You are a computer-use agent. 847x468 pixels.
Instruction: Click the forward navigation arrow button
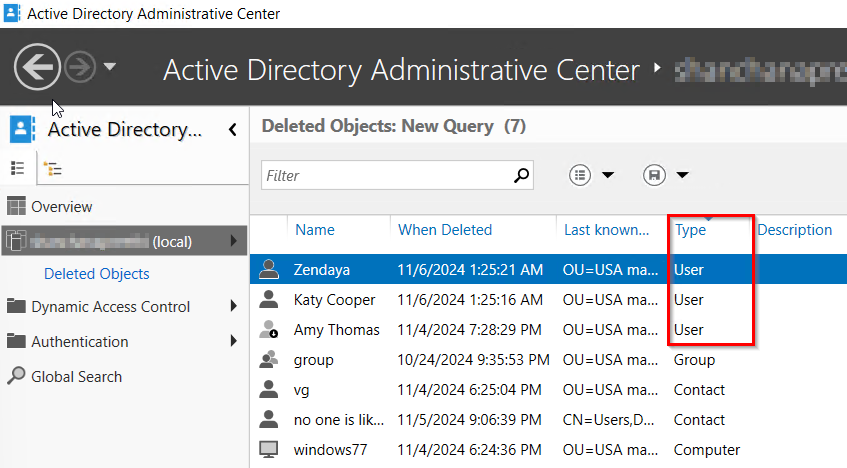[x=79, y=68]
